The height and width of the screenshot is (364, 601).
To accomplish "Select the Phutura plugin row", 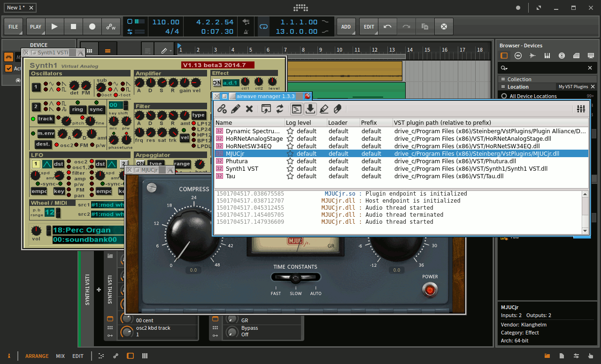I will (x=237, y=161).
